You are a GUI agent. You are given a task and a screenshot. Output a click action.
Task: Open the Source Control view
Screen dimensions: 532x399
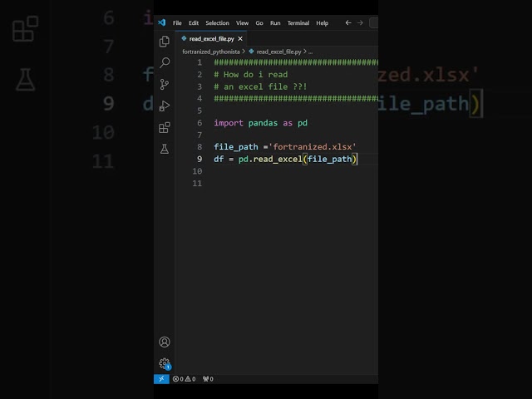click(x=165, y=84)
